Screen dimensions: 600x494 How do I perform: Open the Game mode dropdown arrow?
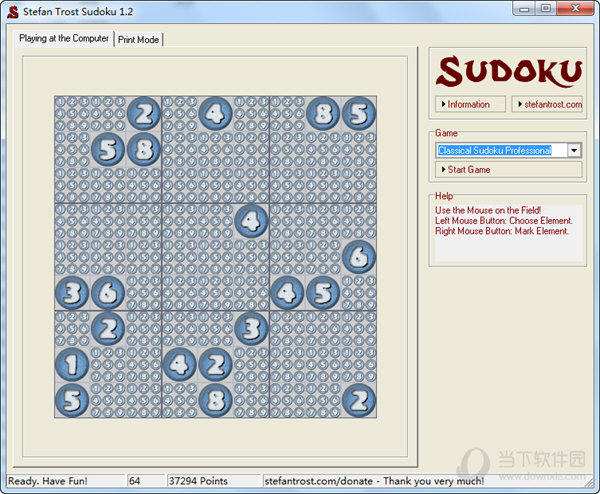pos(574,150)
